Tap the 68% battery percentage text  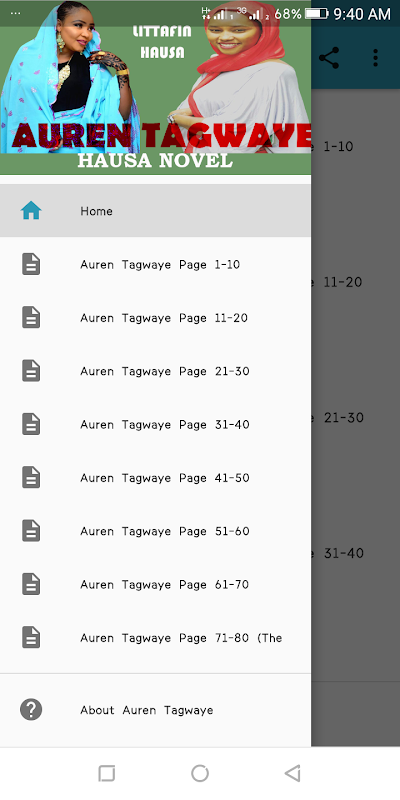tap(288, 14)
